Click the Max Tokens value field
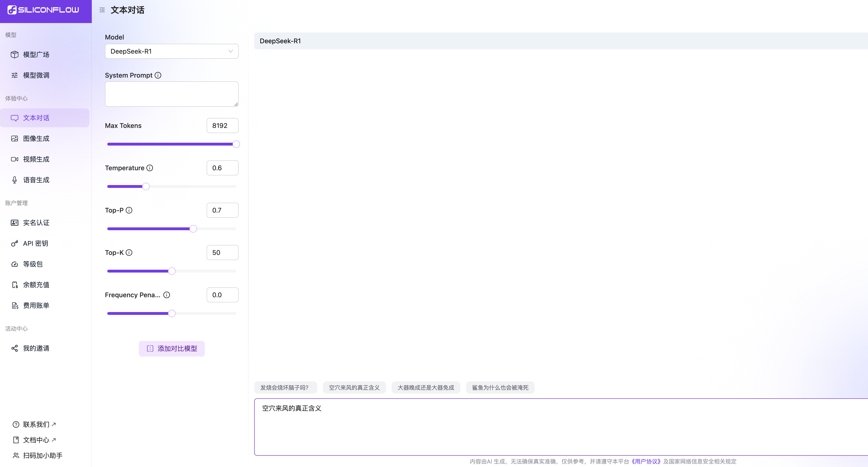The width and height of the screenshot is (868, 467). coord(222,126)
